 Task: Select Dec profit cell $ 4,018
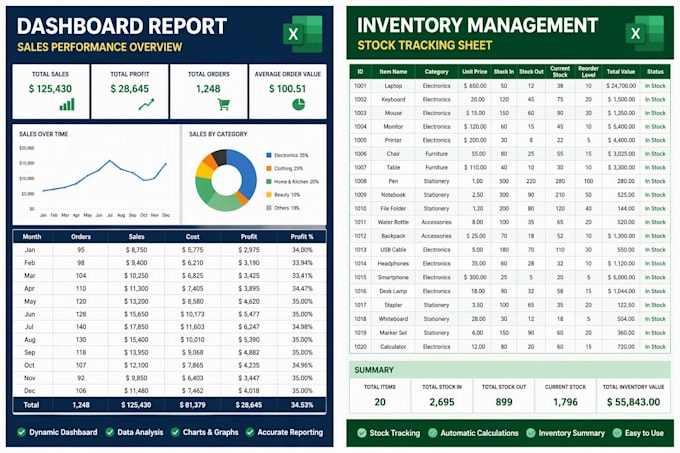(x=249, y=391)
